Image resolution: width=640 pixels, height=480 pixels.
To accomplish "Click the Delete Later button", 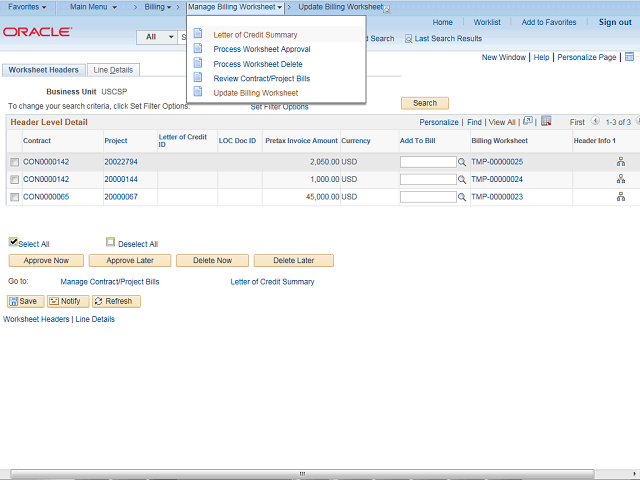I will 293,261.
